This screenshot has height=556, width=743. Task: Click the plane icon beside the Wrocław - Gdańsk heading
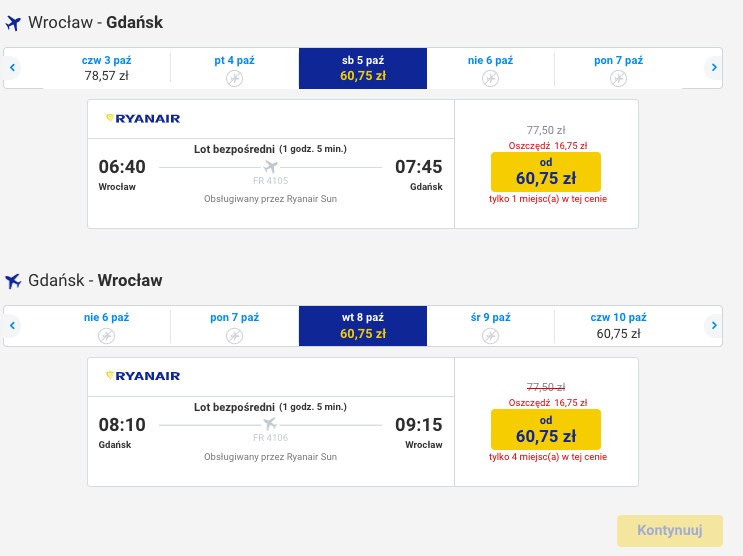[13, 23]
